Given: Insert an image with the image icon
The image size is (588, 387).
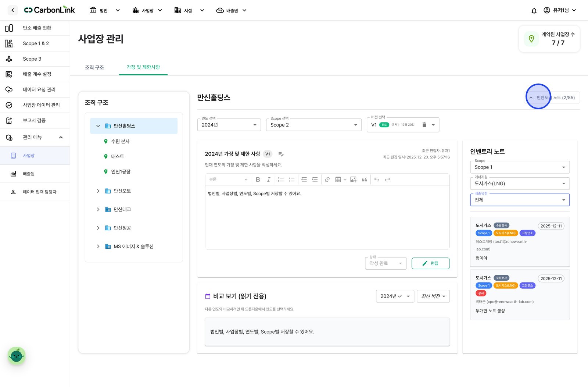Looking at the screenshot, I should [x=353, y=180].
